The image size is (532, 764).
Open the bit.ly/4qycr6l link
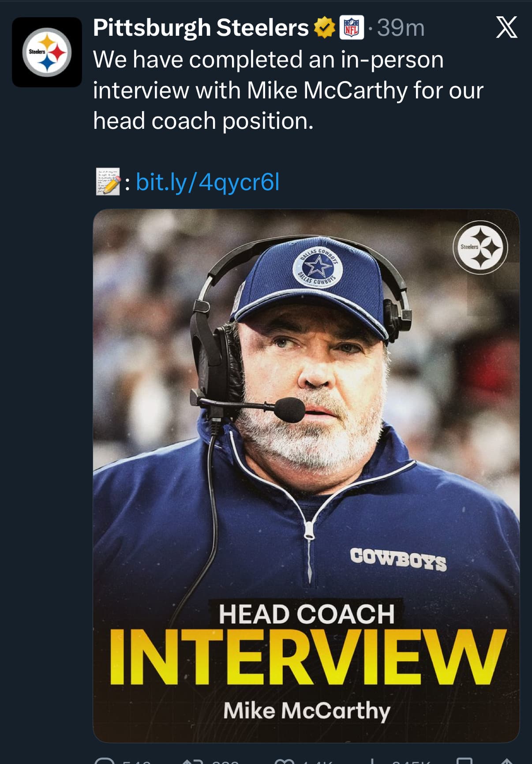pos(208,182)
